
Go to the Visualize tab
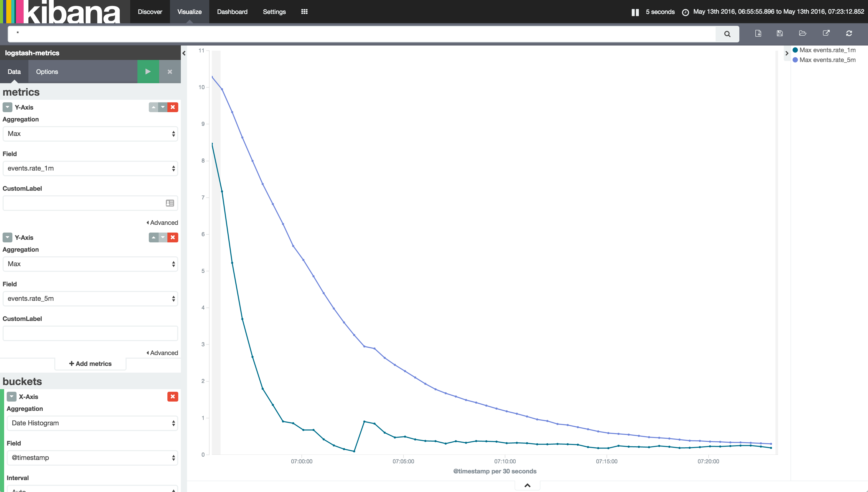(189, 11)
